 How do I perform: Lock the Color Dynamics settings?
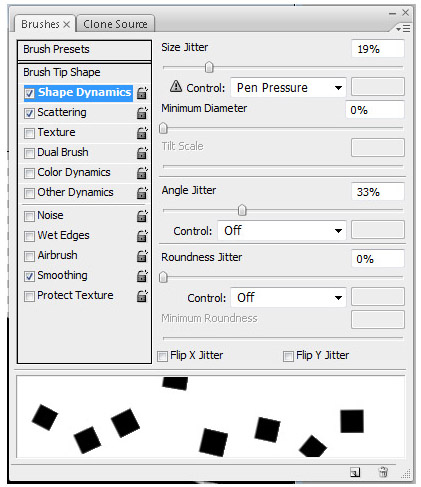pos(142,173)
